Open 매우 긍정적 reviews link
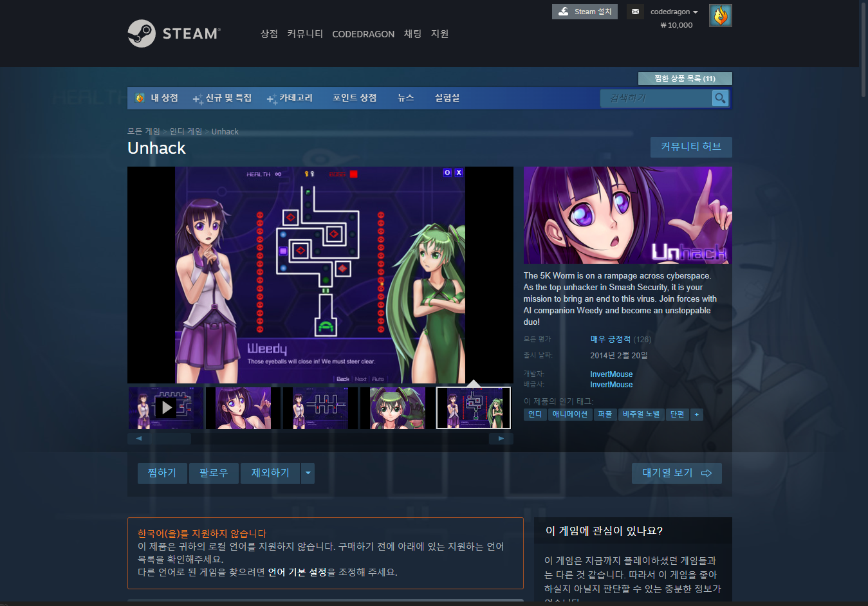The height and width of the screenshot is (606, 868). click(x=611, y=339)
